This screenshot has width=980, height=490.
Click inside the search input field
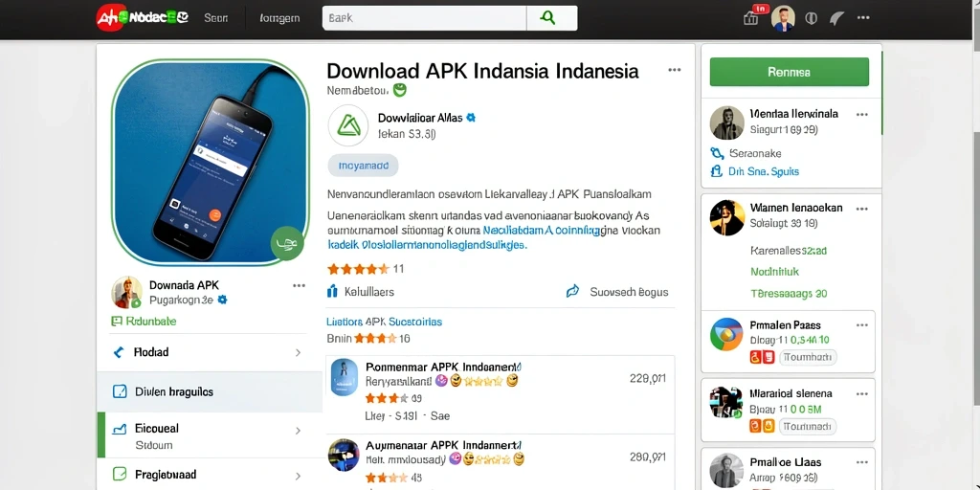[424, 18]
